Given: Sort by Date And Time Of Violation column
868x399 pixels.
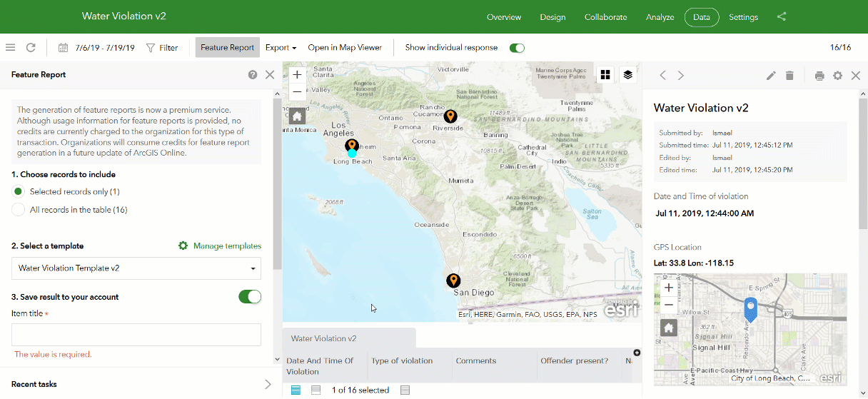Looking at the screenshot, I should (325, 366).
